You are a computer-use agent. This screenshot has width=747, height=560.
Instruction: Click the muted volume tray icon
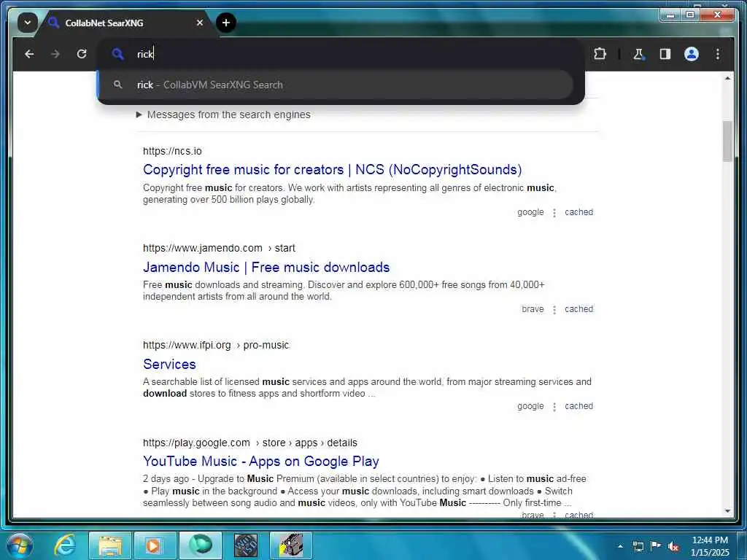pos(673,546)
